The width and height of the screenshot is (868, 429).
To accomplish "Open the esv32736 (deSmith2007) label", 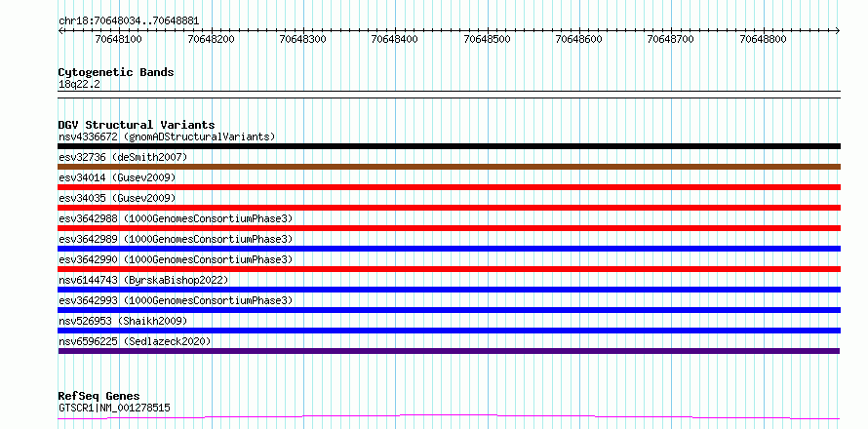I will tap(123, 157).
